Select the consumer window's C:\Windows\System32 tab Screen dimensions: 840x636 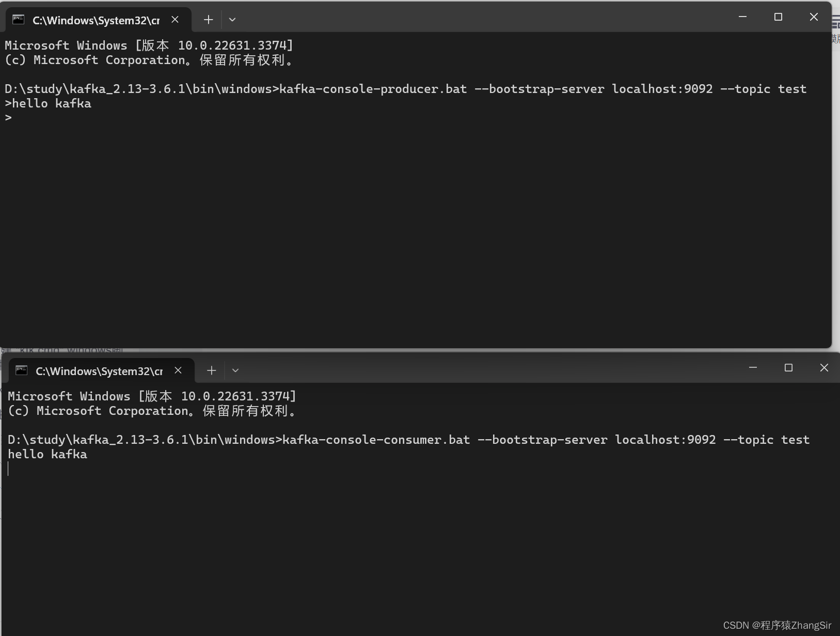[x=99, y=371]
